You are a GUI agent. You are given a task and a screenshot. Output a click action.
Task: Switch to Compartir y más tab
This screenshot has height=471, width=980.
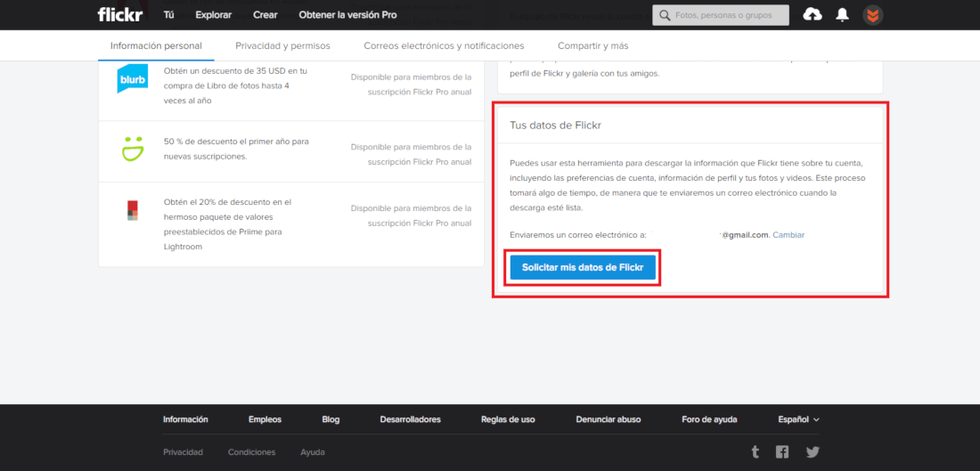[593, 45]
